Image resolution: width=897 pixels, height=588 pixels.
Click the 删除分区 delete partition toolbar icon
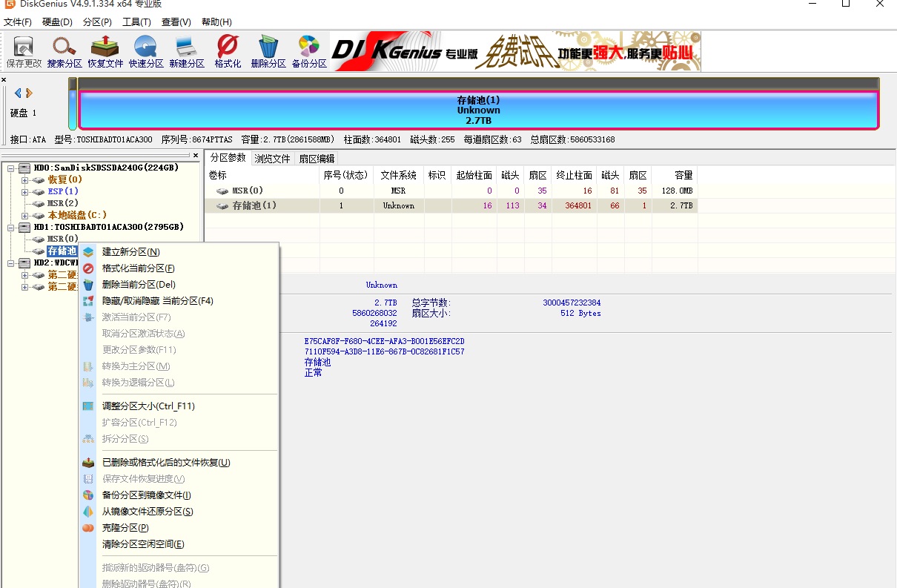tap(268, 47)
